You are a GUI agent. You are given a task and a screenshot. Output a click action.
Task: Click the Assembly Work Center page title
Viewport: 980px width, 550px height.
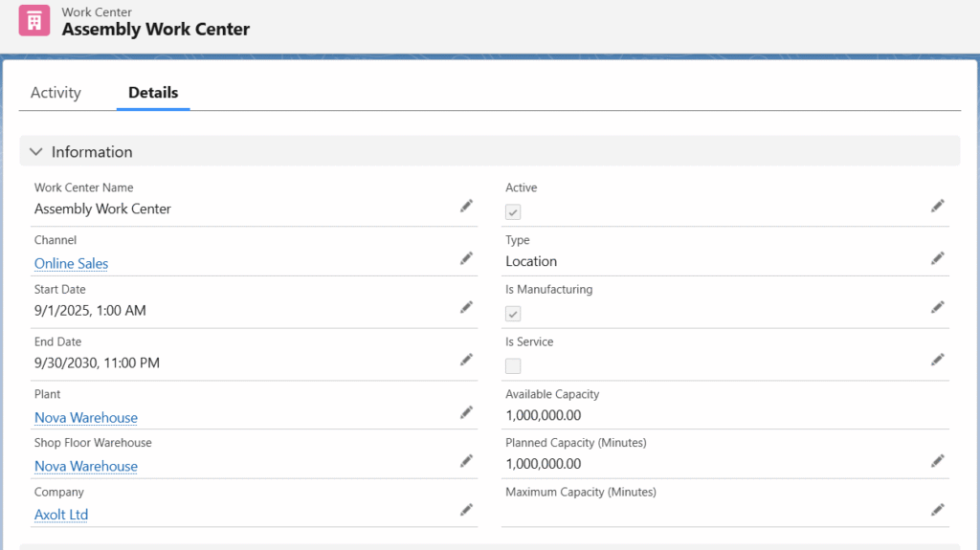click(x=156, y=30)
